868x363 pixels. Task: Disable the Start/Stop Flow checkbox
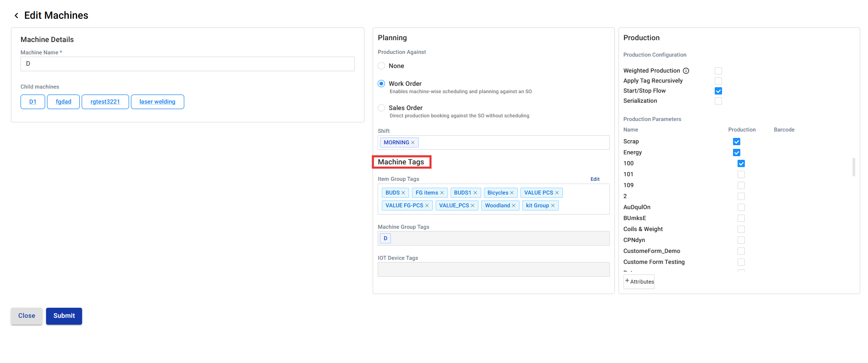(718, 91)
